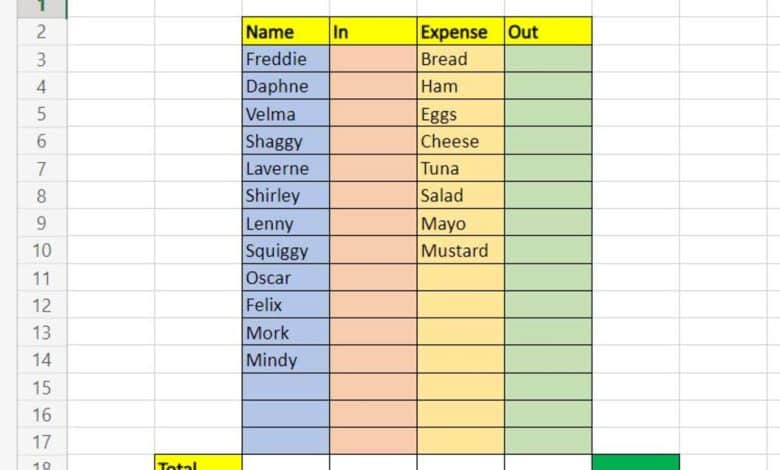The height and width of the screenshot is (470, 780).
Task: Select row header 3
Action: tap(41, 59)
